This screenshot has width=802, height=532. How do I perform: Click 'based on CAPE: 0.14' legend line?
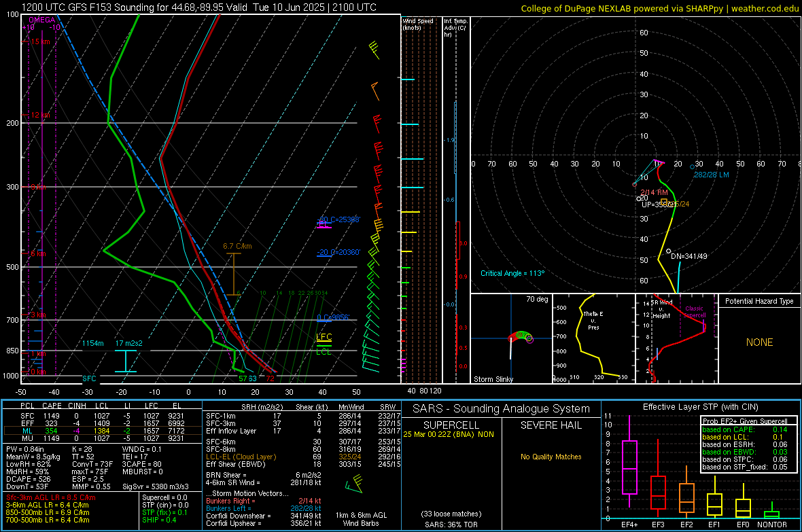click(x=745, y=429)
